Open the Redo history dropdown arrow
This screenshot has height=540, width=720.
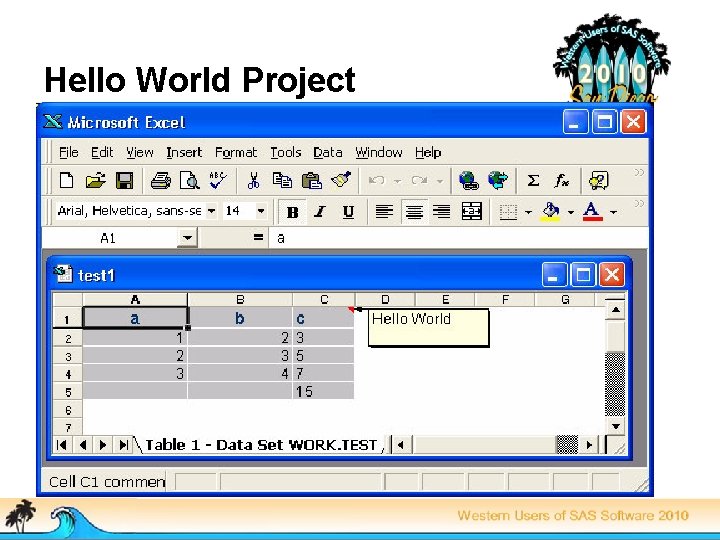[440, 181]
